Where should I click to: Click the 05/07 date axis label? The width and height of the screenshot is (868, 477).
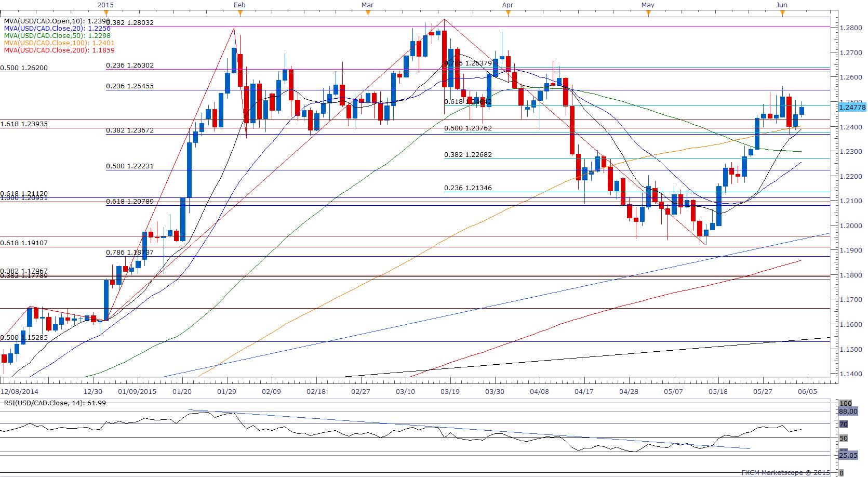point(674,392)
